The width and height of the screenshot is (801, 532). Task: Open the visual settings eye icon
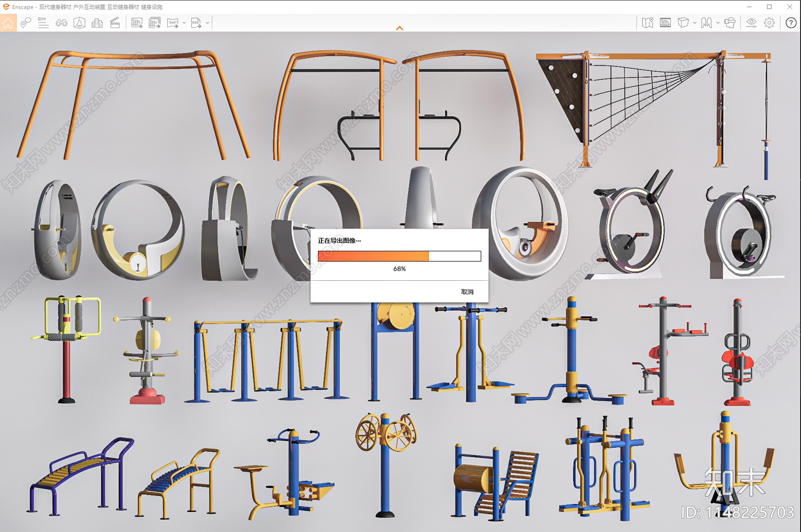751,23
